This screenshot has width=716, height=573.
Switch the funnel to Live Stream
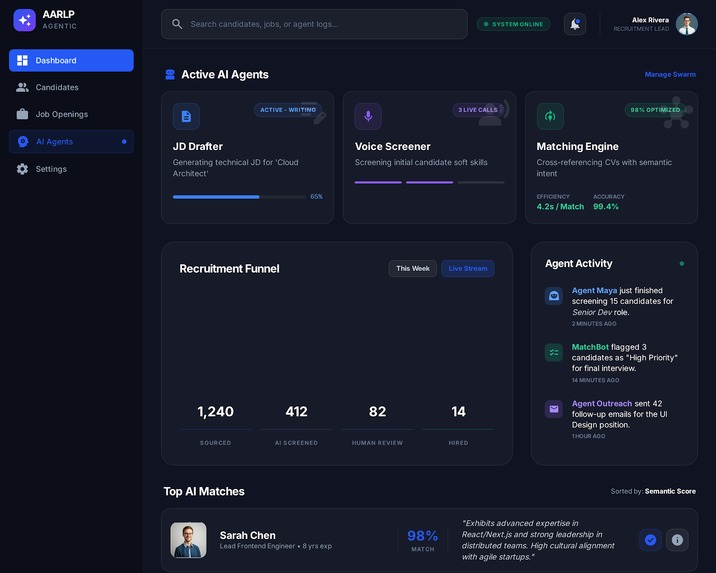point(468,268)
